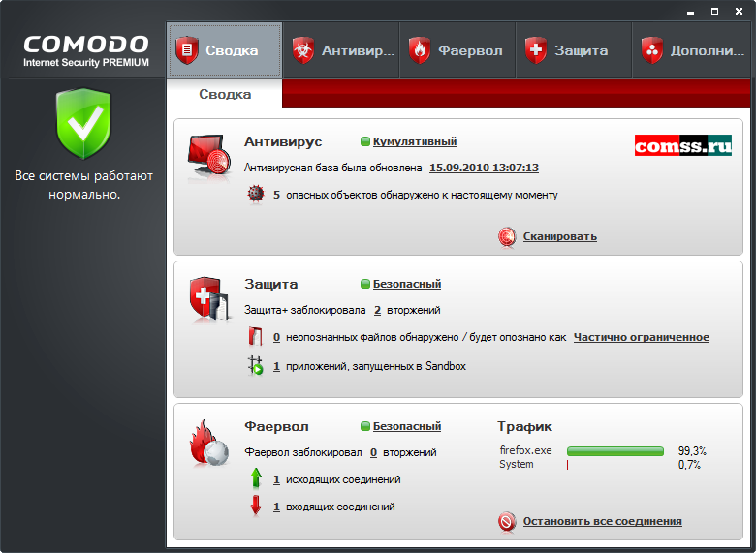This screenshot has height=553, width=756.
Task: Click the red down arrow incoming connections icon
Action: (x=256, y=506)
